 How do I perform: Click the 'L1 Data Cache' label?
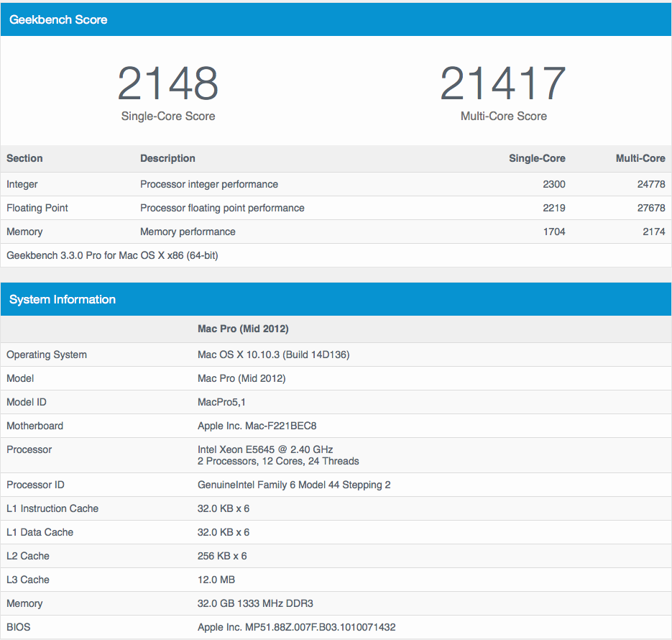(x=40, y=532)
